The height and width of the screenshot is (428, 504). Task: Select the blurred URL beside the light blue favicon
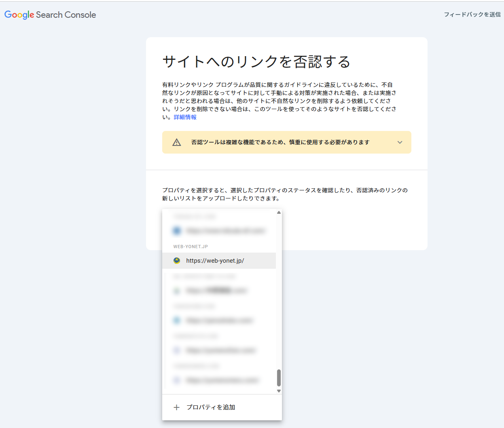(x=219, y=320)
